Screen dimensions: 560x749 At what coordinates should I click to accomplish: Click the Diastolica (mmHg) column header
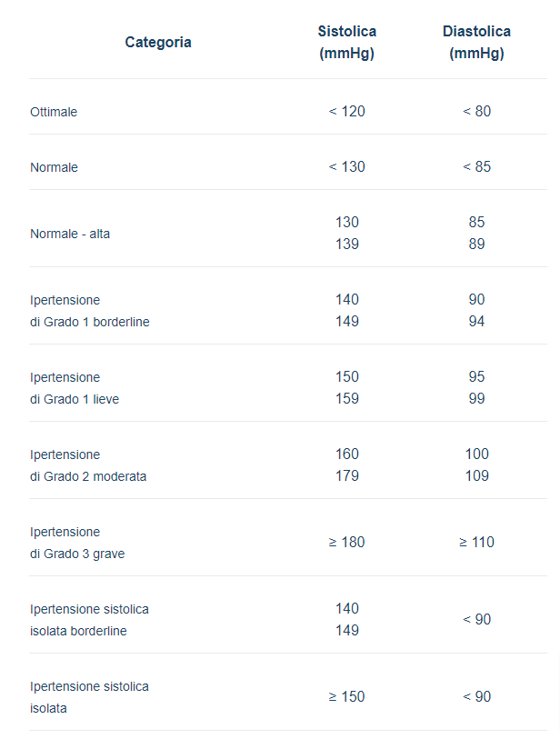click(476, 42)
